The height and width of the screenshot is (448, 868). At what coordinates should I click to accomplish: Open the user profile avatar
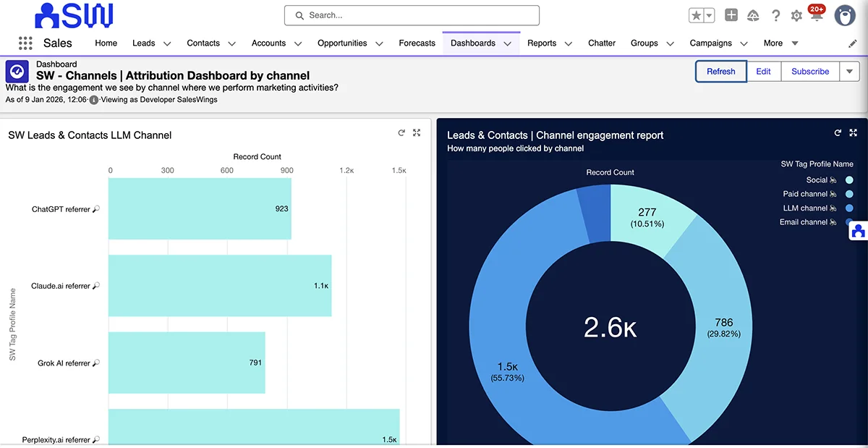pos(845,15)
